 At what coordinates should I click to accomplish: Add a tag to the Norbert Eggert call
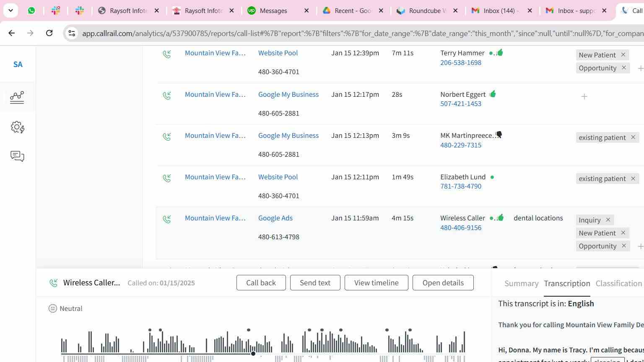pos(584,97)
